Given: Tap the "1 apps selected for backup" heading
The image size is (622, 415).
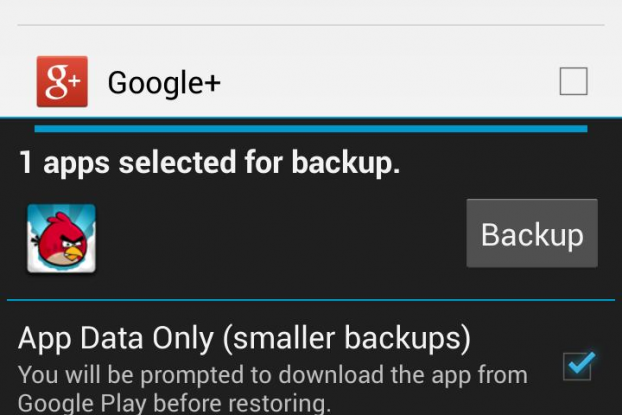Looking at the screenshot, I should pyautogui.click(x=209, y=163).
